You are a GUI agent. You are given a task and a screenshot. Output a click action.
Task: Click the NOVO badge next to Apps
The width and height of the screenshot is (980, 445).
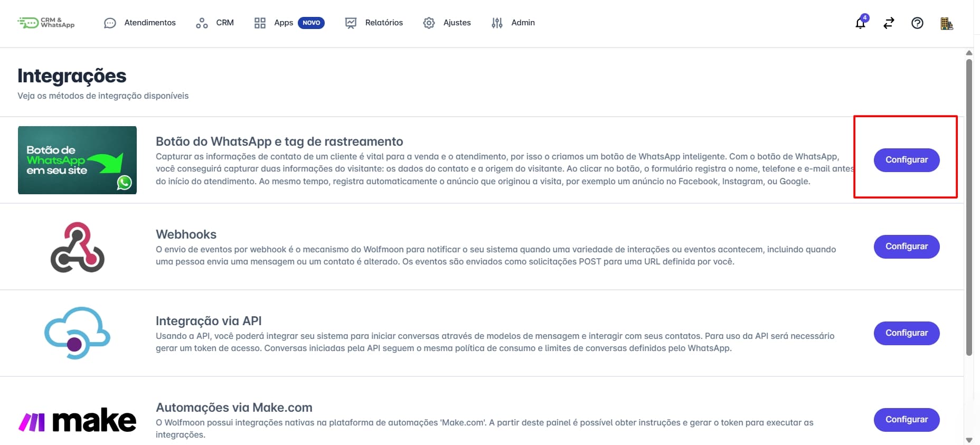coord(311,23)
